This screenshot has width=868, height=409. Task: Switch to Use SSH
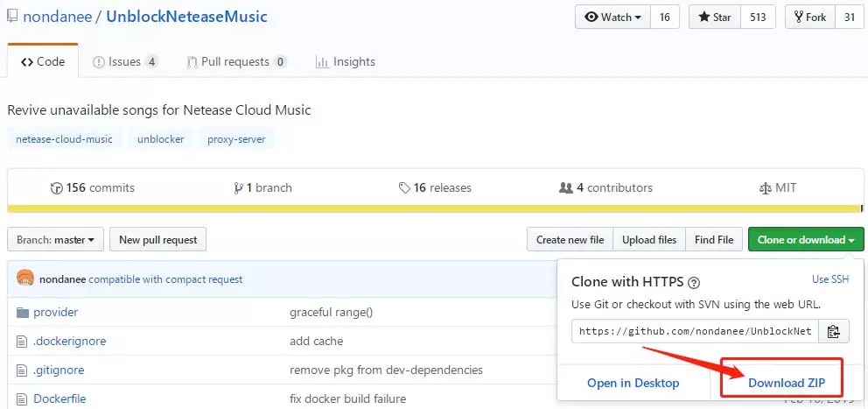coord(829,279)
